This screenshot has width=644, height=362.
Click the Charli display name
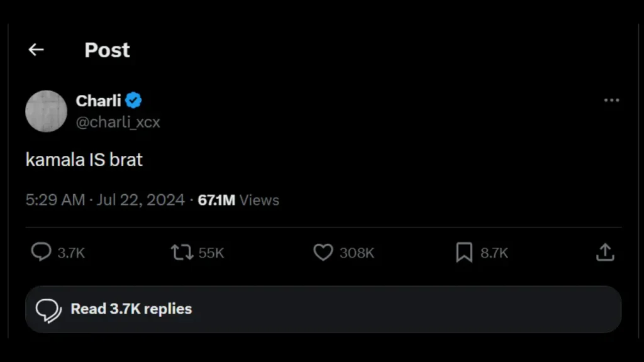(98, 101)
